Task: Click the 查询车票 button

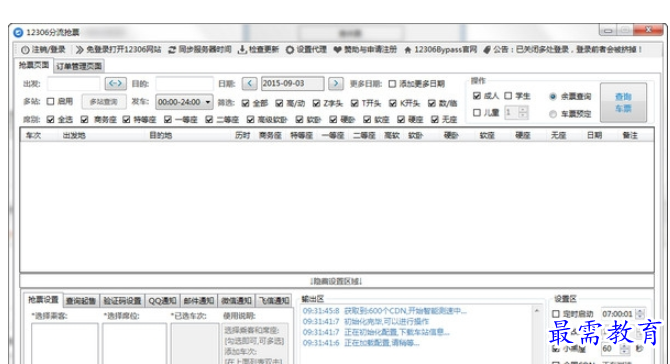Action: tap(623, 103)
